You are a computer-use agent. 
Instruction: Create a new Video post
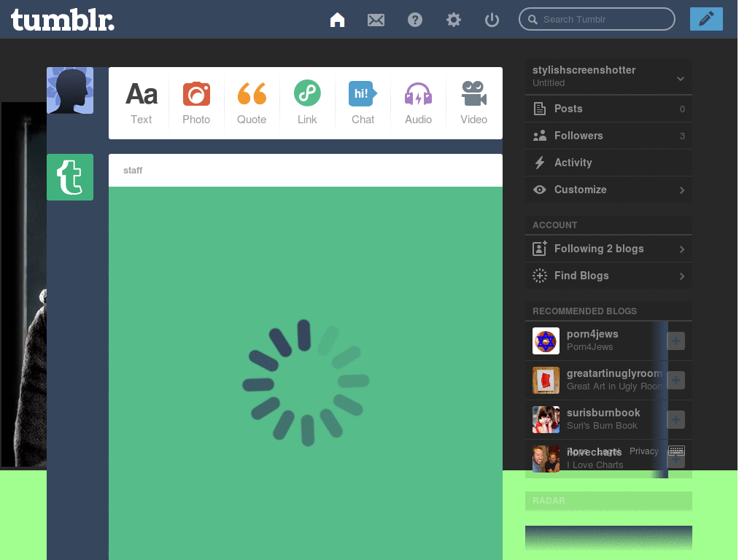click(473, 103)
